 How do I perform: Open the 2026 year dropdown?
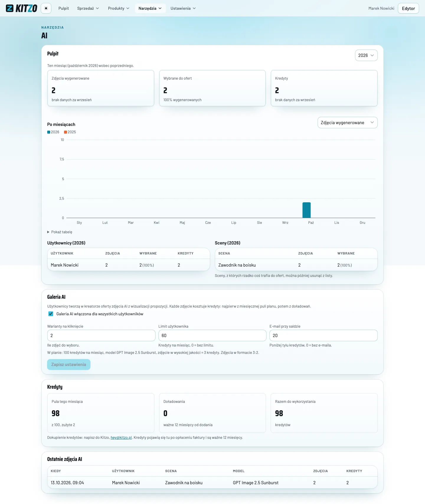tap(366, 55)
